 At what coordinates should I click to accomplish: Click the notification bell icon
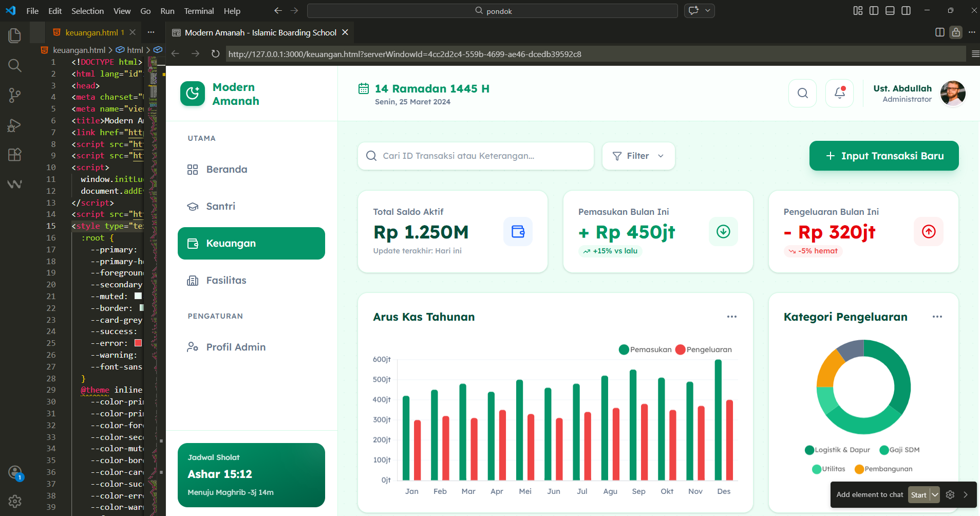(839, 93)
